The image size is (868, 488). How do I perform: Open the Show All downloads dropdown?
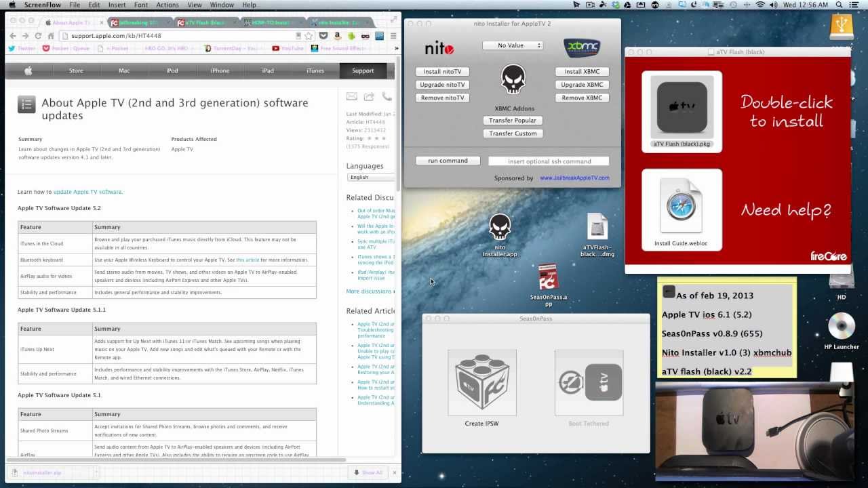point(368,472)
